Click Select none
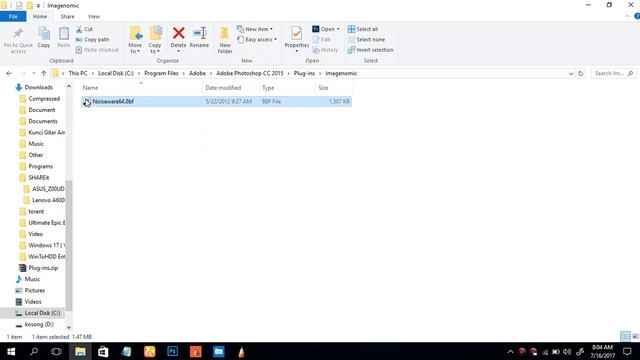The image size is (640, 360). tap(366, 40)
